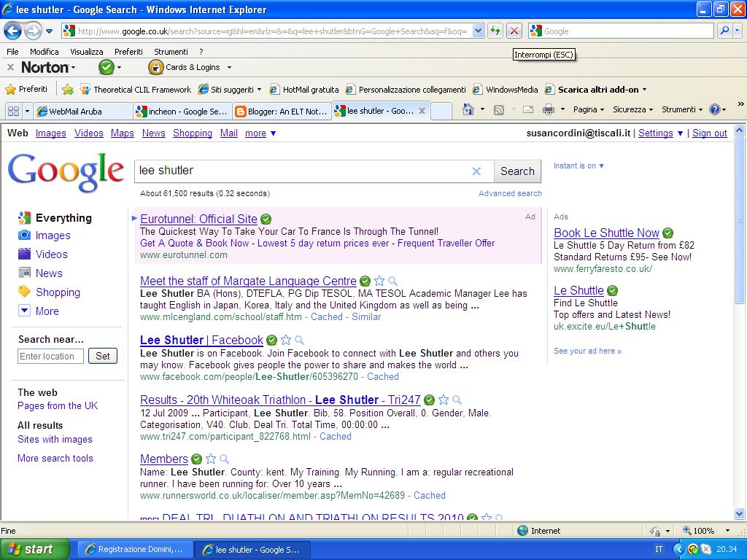Star the Whiteoak Triathlon result
Screen dimensions: 747x560
(x=444, y=400)
